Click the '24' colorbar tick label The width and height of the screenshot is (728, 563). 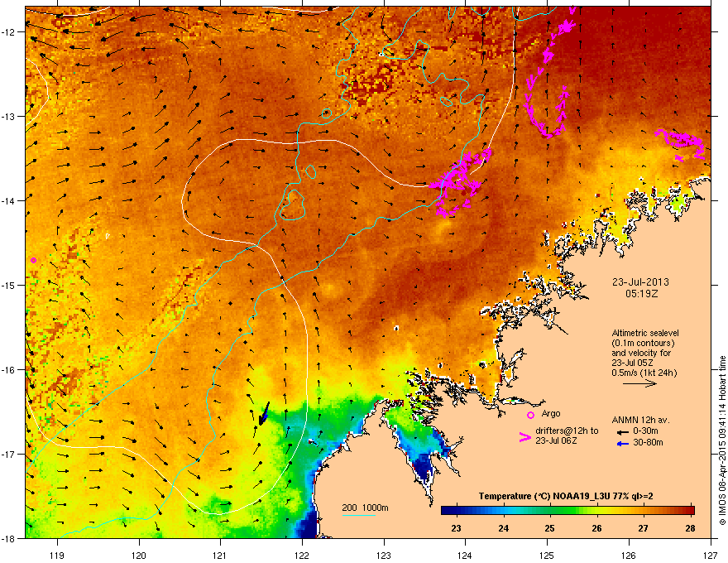point(503,528)
